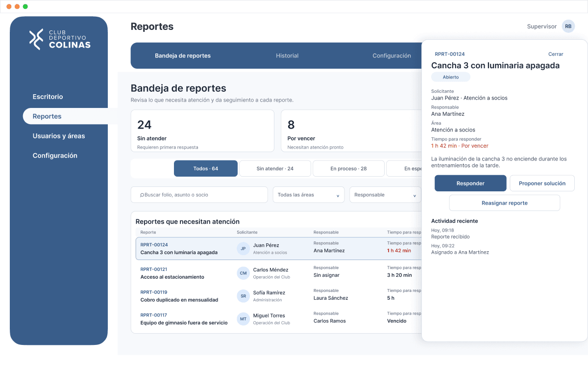Click Juan Pérez's JP avatar
Viewport: 588px width, 368px height.
243,249
